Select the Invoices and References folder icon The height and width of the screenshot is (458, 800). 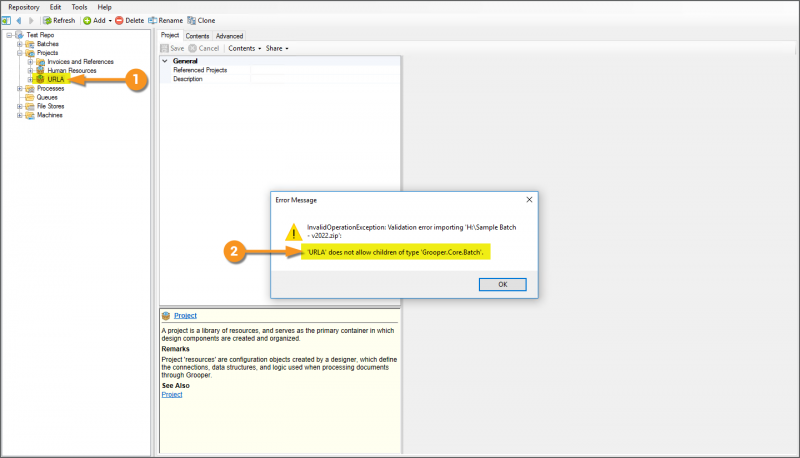[40, 62]
